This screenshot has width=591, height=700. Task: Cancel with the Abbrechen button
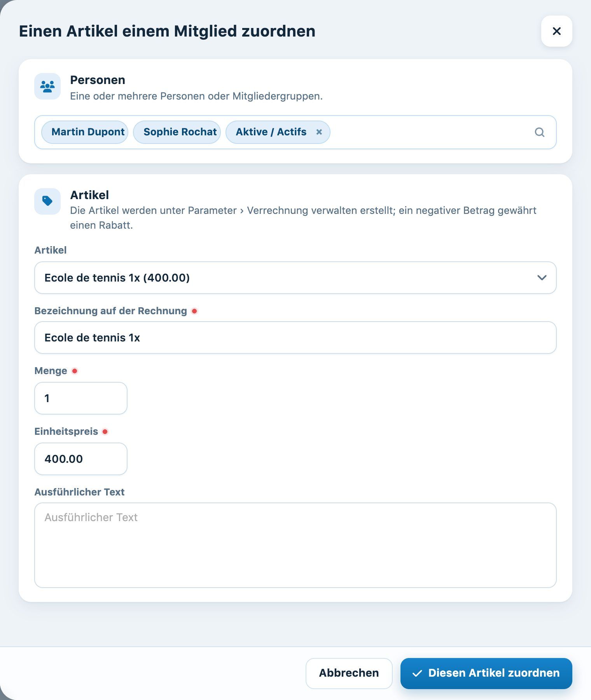point(349,673)
